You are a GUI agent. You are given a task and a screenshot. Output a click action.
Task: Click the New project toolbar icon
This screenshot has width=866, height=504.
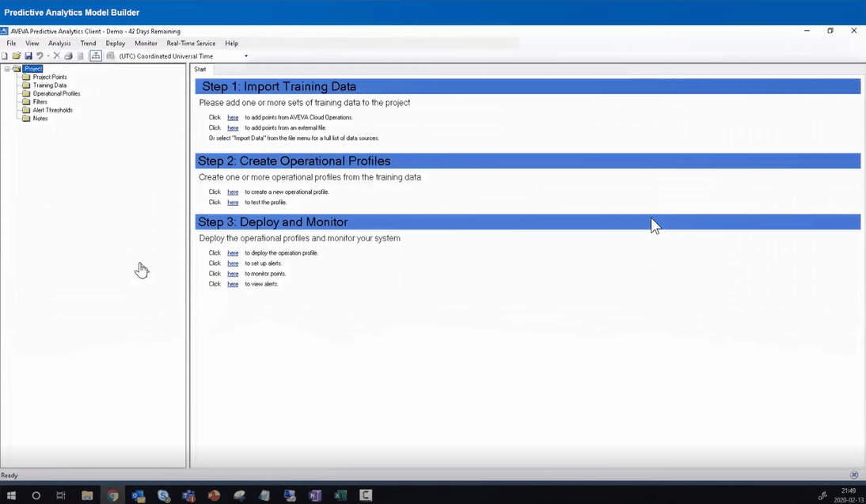click(5, 56)
